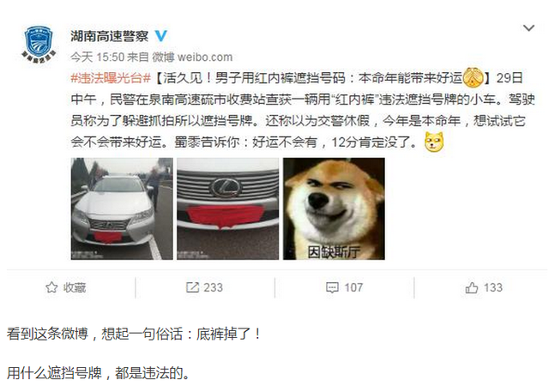Open the Hunan highway police avatar

point(39,44)
